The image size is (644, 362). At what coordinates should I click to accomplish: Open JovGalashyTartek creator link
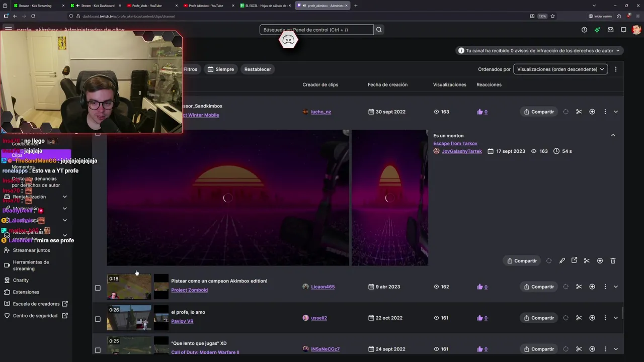462,151
